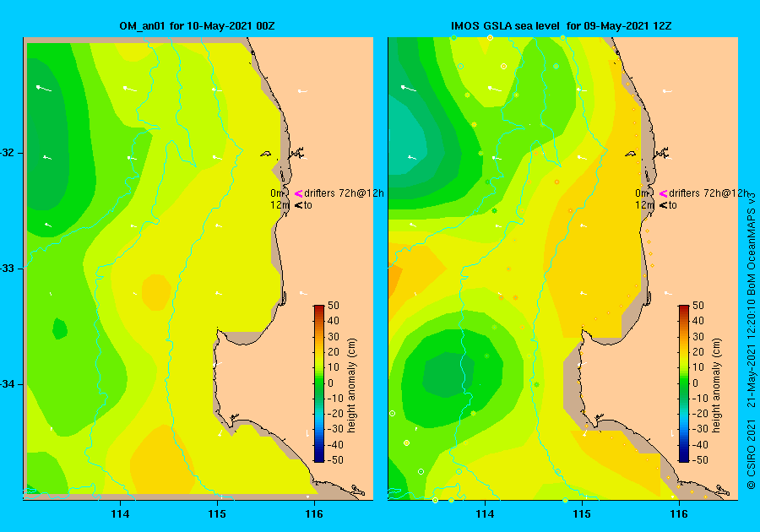The width and height of the screenshot is (760, 532).
Task: Click the '12m' depth label in OM_an01 legend
Action: pos(280,205)
